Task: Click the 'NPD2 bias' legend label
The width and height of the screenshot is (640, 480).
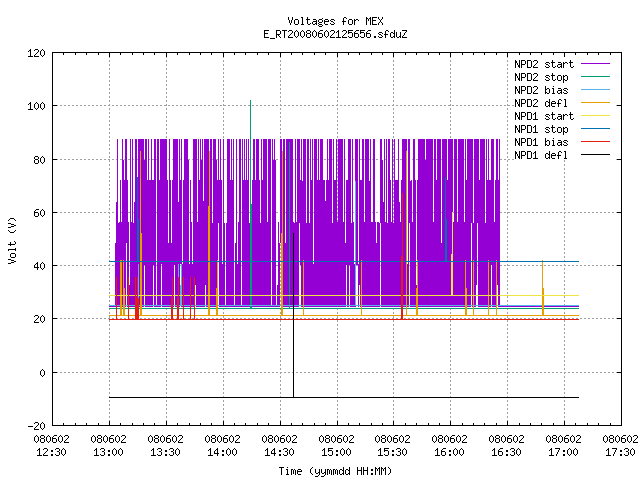Action: (541, 90)
